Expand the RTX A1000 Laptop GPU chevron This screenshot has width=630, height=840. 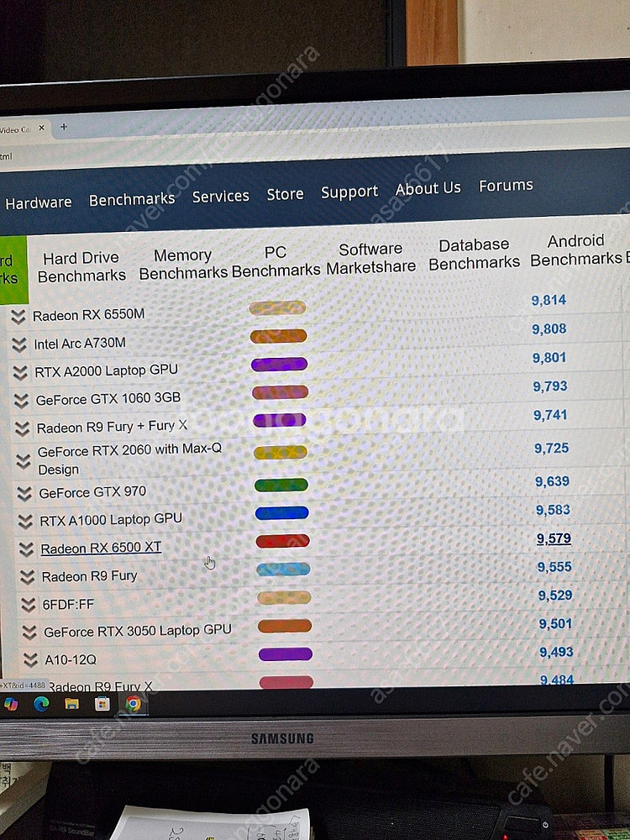[25, 521]
